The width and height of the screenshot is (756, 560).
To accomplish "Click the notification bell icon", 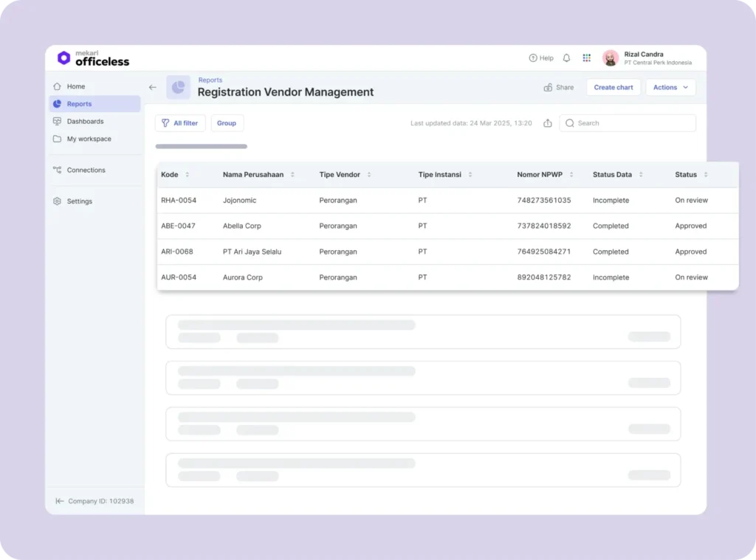I will pos(566,58).
